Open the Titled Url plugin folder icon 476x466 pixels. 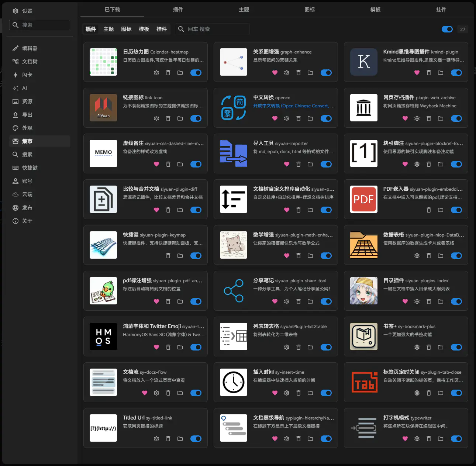(180, 439)
